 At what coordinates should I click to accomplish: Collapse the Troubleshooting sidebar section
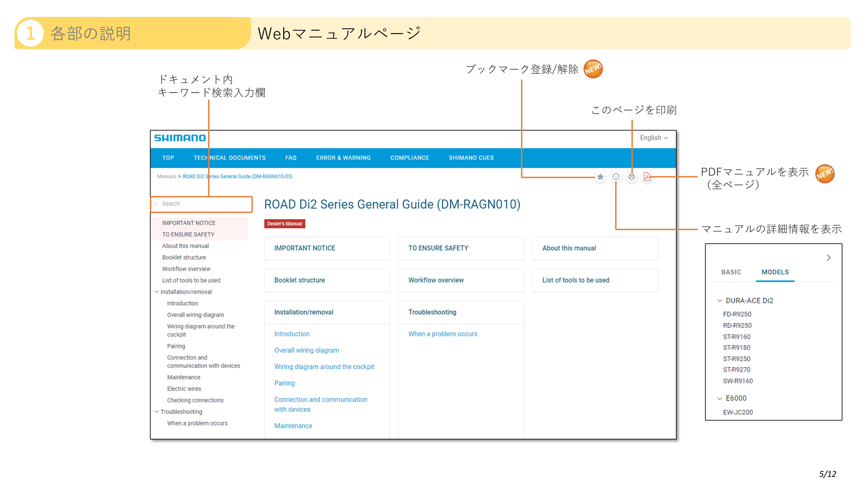click(157, 412)
